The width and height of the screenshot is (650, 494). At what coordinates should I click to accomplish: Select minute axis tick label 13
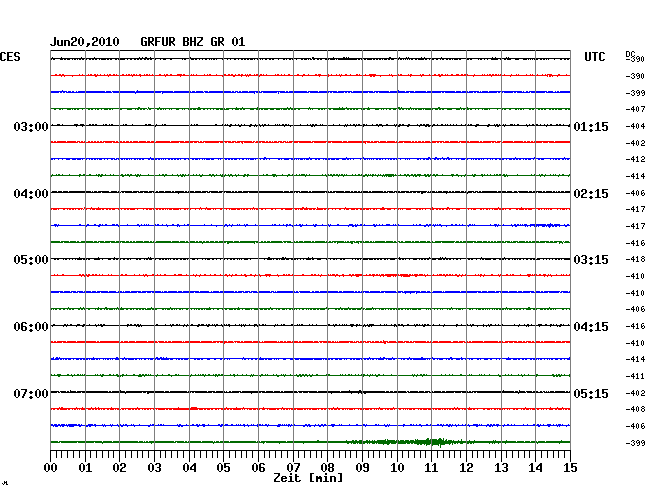[501, 468]
